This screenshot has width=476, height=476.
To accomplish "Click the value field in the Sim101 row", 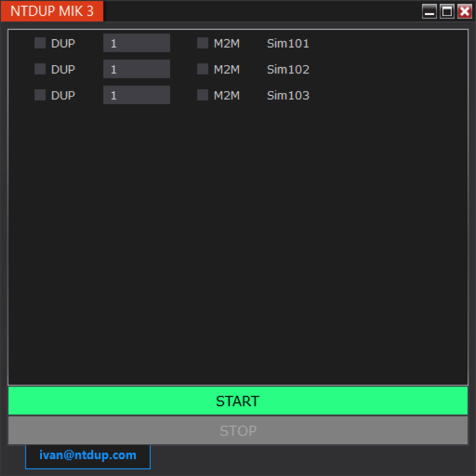I will point(137,43).
